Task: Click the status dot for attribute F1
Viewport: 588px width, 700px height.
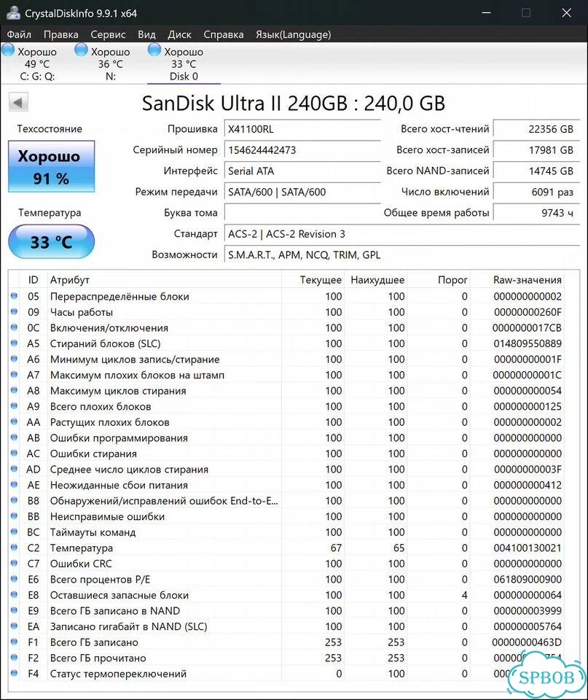Action: [x=14, y=642]
